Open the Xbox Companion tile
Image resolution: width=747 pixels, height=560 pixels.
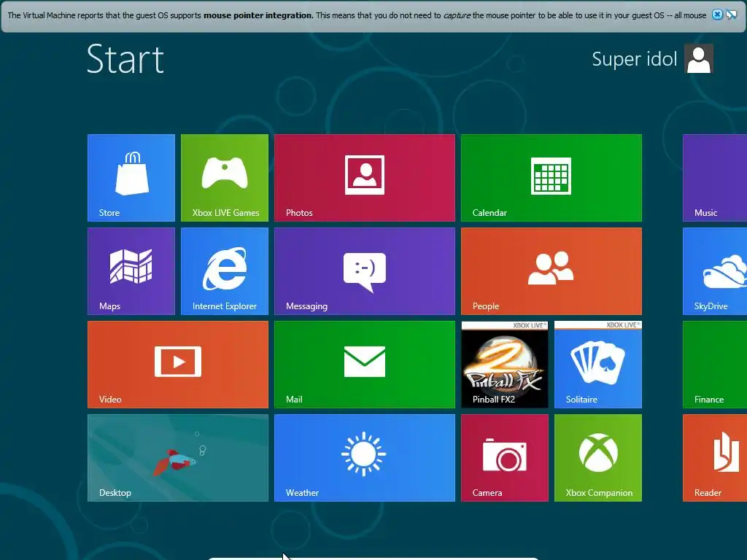click(x=598, y=458)
